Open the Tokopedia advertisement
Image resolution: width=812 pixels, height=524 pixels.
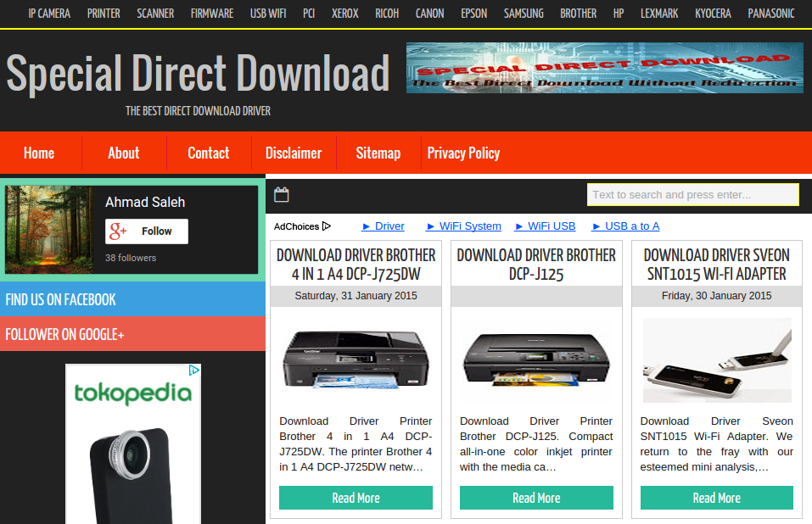pyautogui.click(x=133, y=445)
